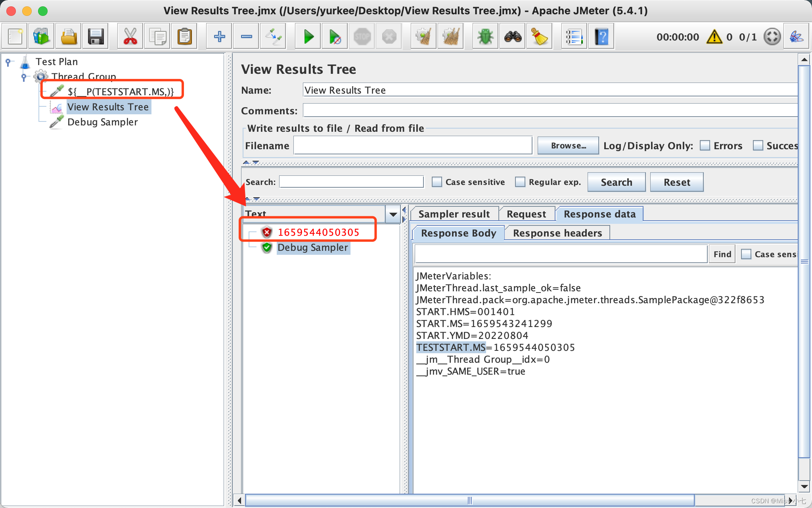Select Debug Sampler in test plan tree
This screenshot has width=812, height=508.
102,122
